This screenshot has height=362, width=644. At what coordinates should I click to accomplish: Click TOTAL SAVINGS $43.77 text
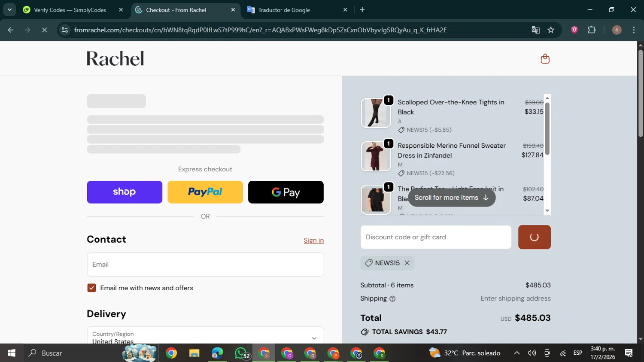409,332
